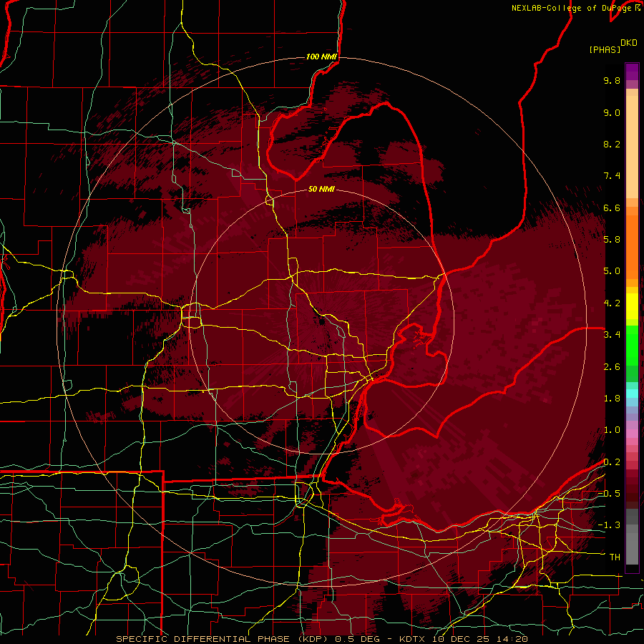Select the 3.4 scale value
This screenshot has width=644, height=644.
point(612,335)
